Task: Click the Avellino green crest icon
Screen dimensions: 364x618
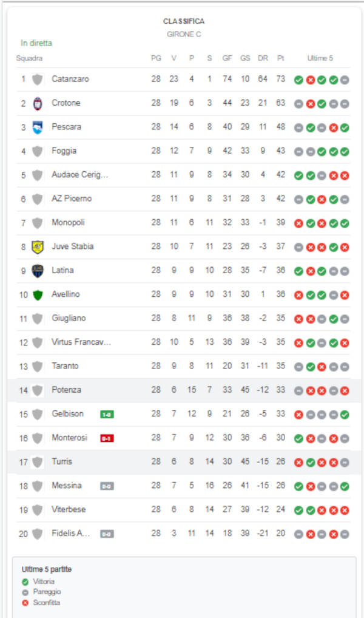Action: pos(38,294)
